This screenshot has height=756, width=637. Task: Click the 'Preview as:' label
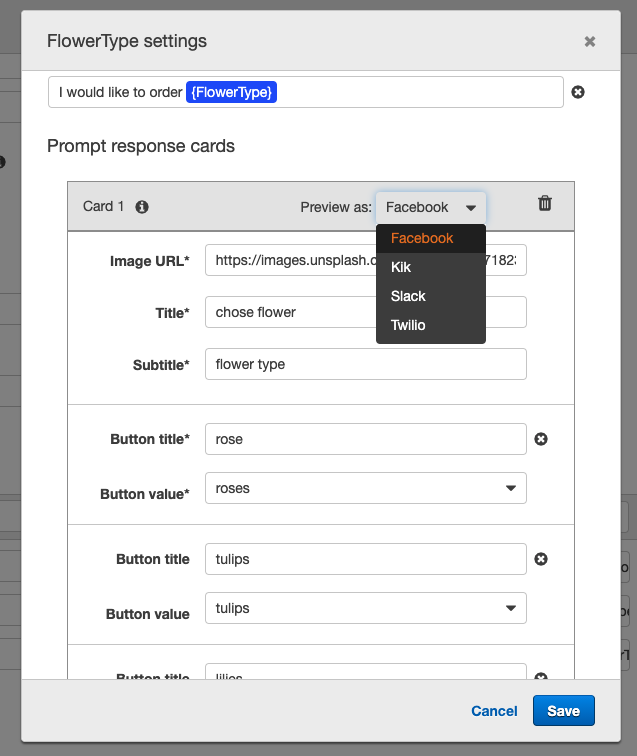pos(336,207)
